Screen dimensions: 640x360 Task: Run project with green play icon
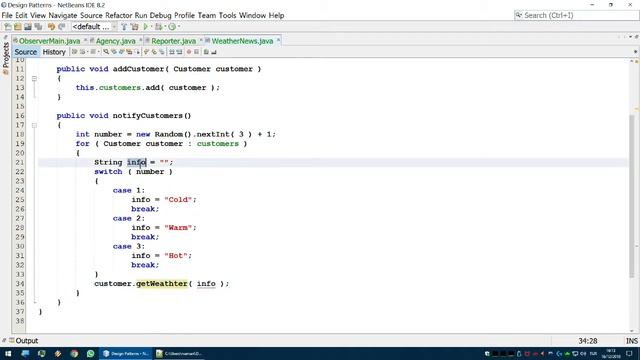point(146,27)
